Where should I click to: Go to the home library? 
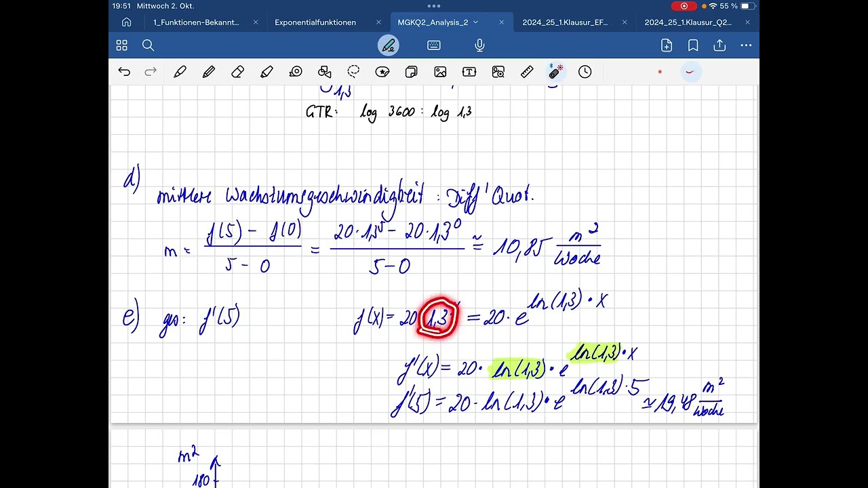click(126, 22)
